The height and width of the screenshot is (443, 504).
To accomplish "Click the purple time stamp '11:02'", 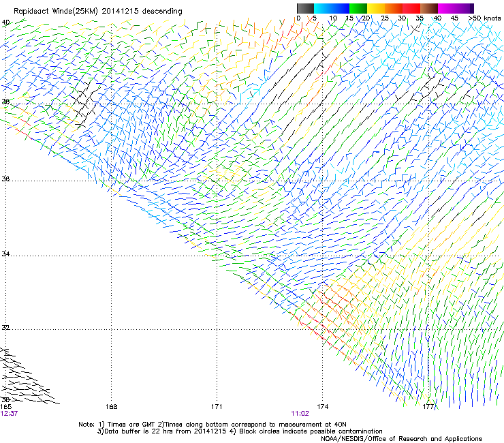I will point(300,414).
